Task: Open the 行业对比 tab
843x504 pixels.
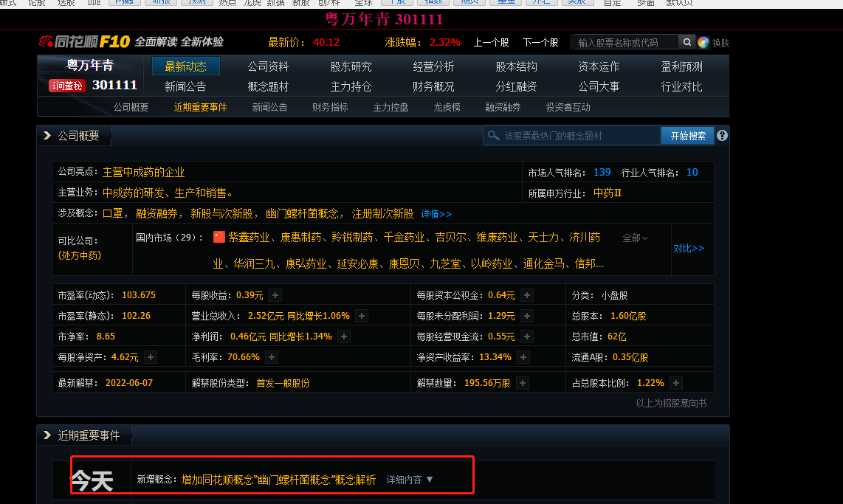Action: tap(682, 86)
